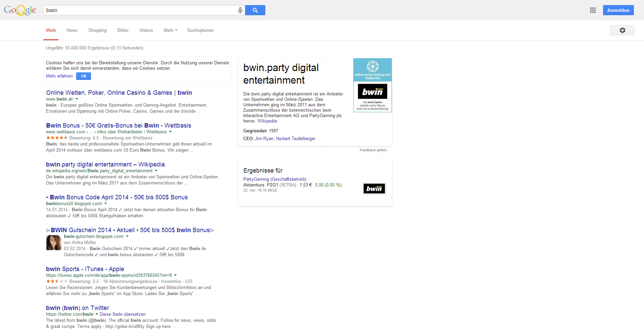Switch to the News tab
The height and width of the screenshot is (333, 644).
click(72, 30)
